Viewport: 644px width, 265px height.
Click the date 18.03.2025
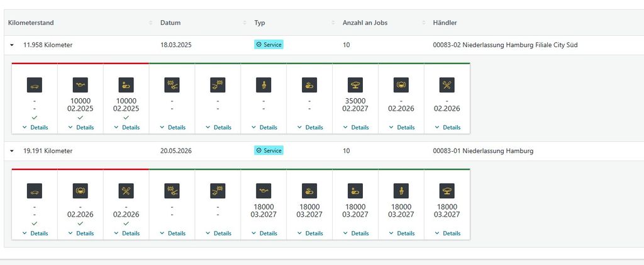[x=176, y=45]
